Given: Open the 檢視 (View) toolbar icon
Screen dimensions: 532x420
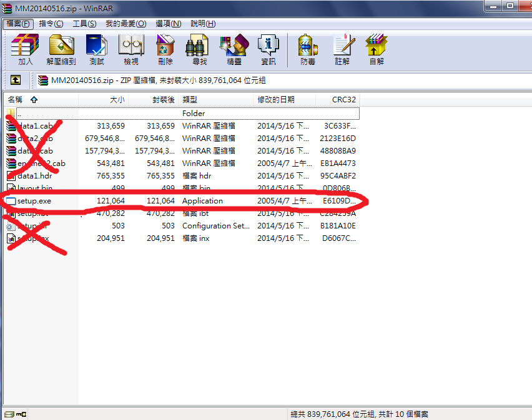Looking at the screenshot, I should [131, 49].
